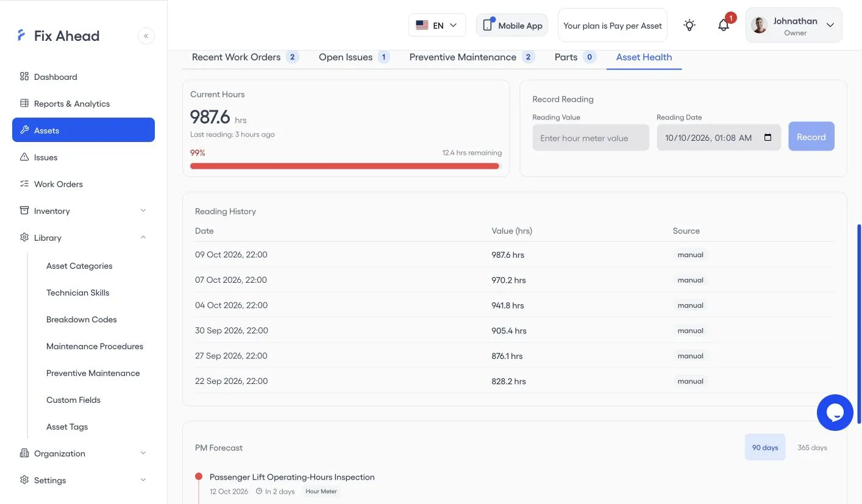Select the Asset Health tab

point(644,57)
